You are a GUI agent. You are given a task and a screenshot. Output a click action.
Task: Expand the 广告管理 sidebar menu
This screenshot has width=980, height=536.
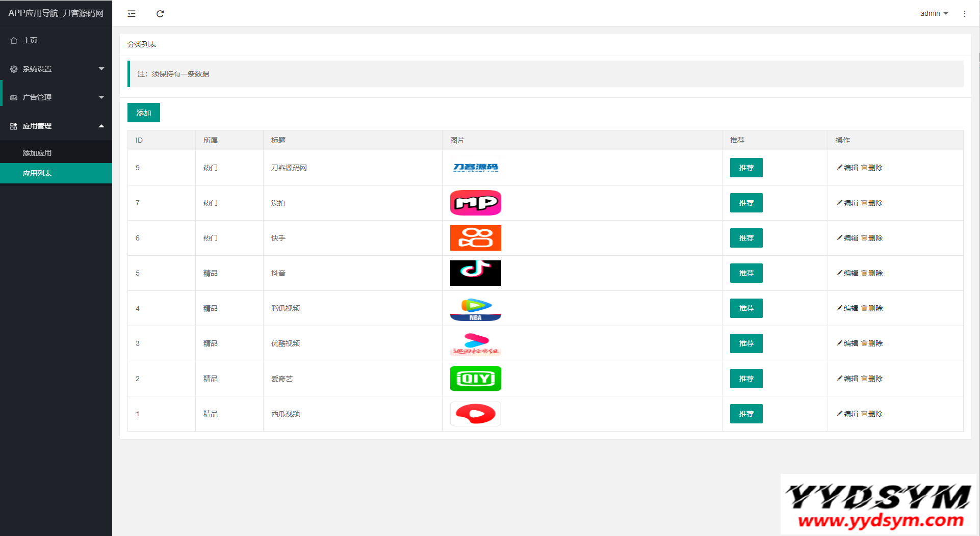coord(56,97)
